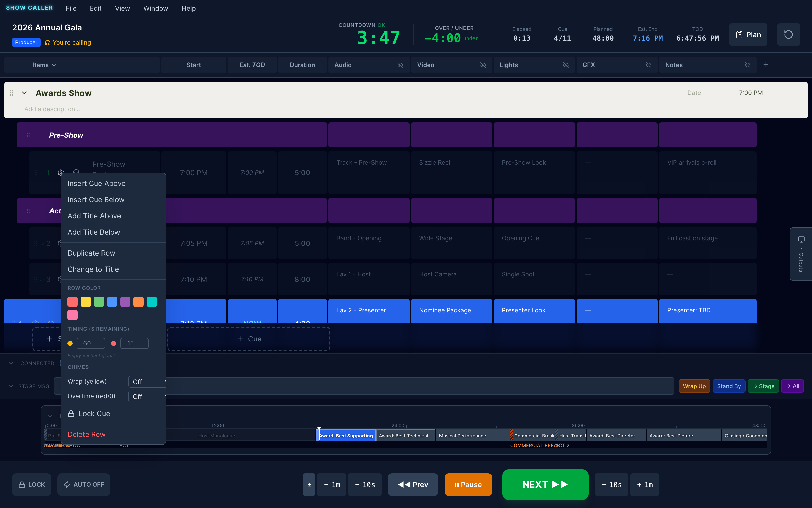The image size is (812, 508).
Task: Click Delete Row in the context menu
Action: (113, 434)
